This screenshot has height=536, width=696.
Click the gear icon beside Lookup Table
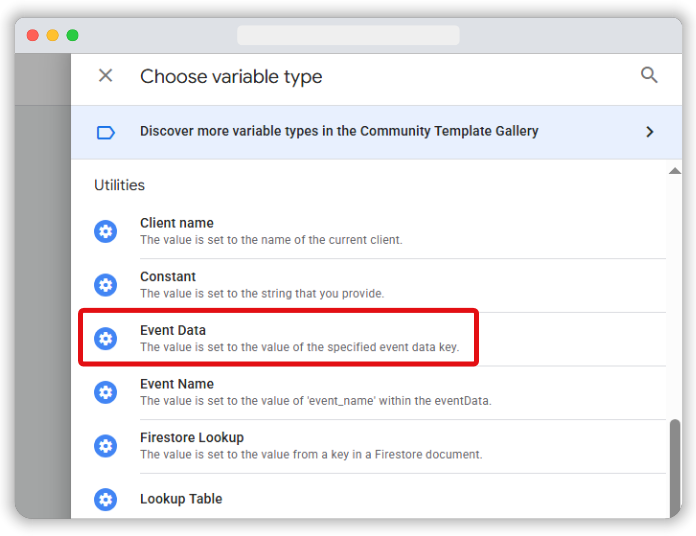(x=106, y=500)
